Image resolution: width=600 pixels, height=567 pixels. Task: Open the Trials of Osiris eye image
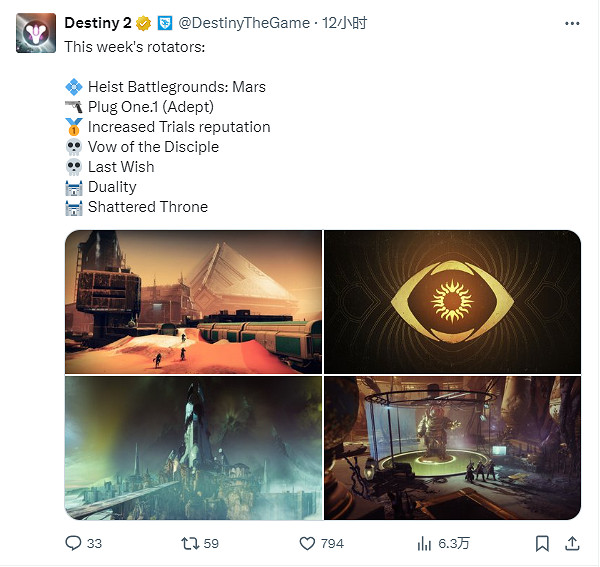click(x=452, y=302)
